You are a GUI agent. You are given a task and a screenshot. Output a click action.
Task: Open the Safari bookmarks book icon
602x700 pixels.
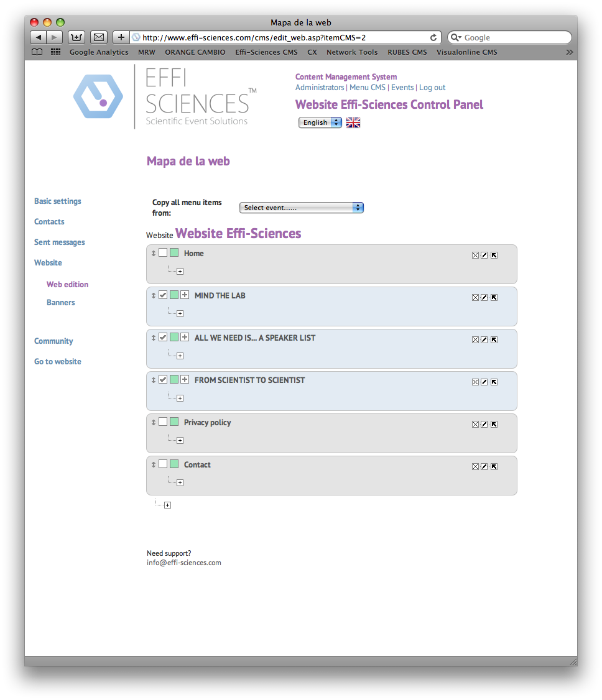click(37, 52)
